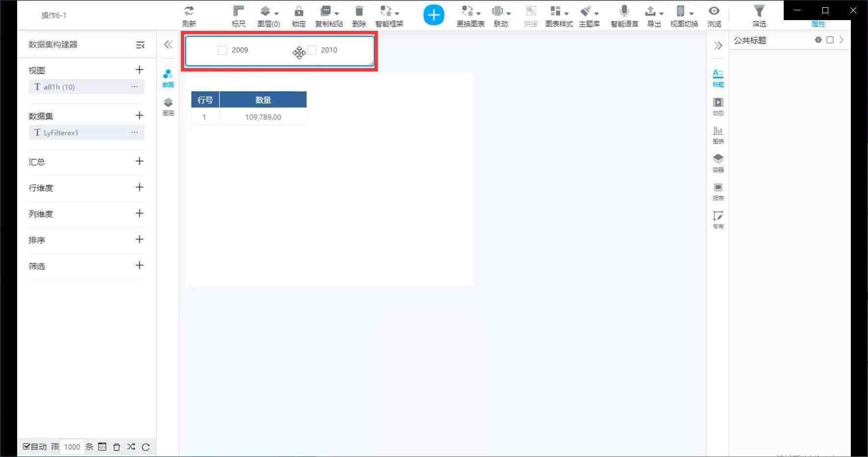The image size is (868, 457).
Task: Click the 行号 table header
Action: coord(205,99)
